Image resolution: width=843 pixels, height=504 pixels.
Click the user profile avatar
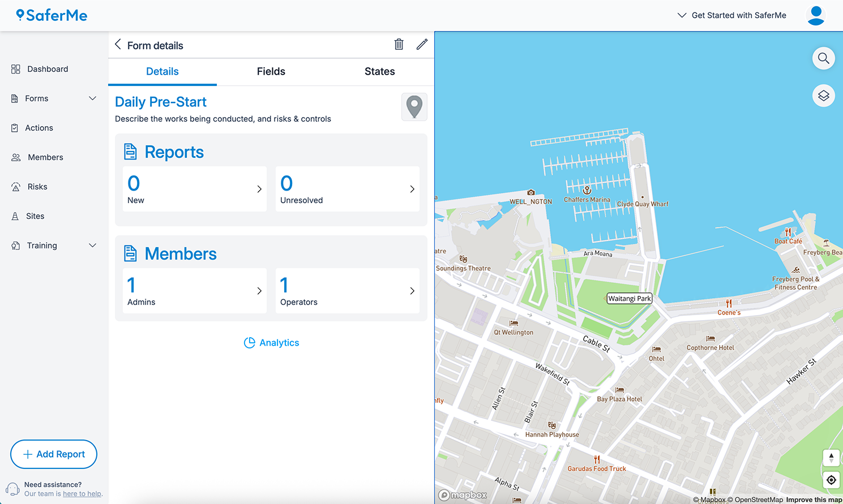point(815,15)
